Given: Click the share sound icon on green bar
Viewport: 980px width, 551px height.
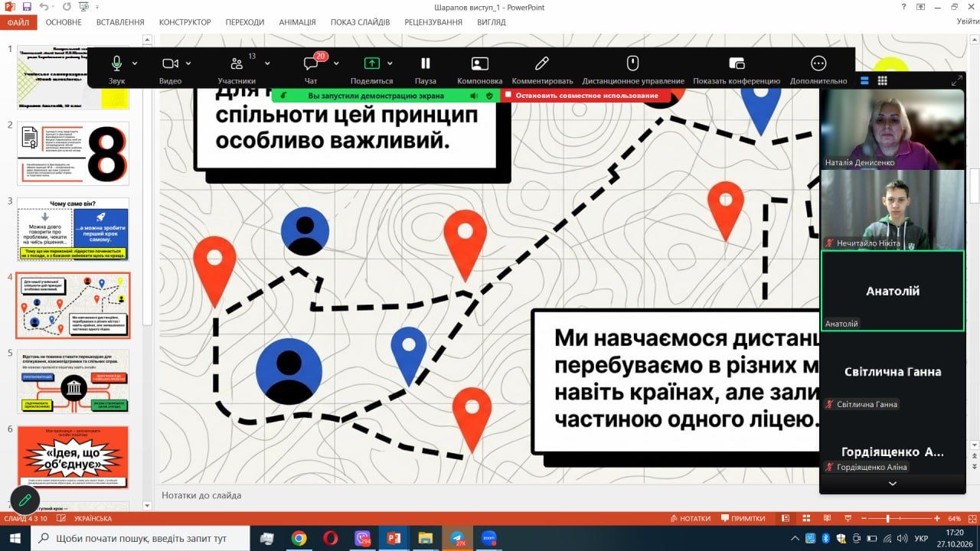Looking at the screenshot, I should click(x=475, y=96).
